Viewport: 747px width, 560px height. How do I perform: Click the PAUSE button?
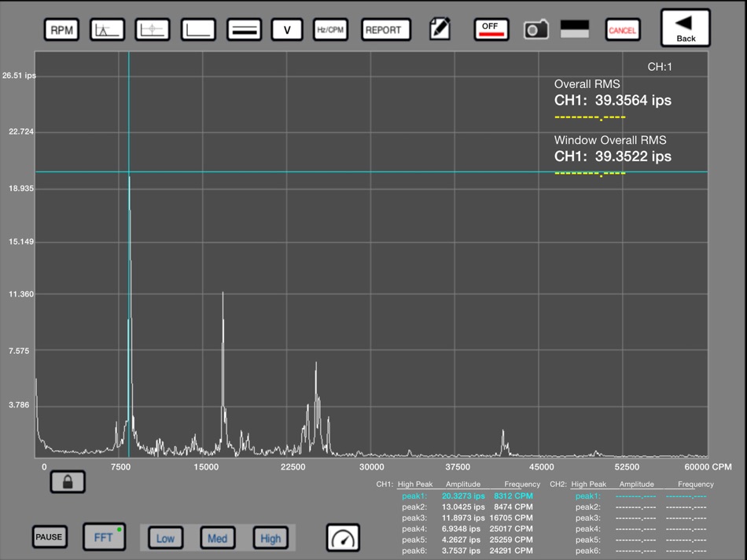49,536
